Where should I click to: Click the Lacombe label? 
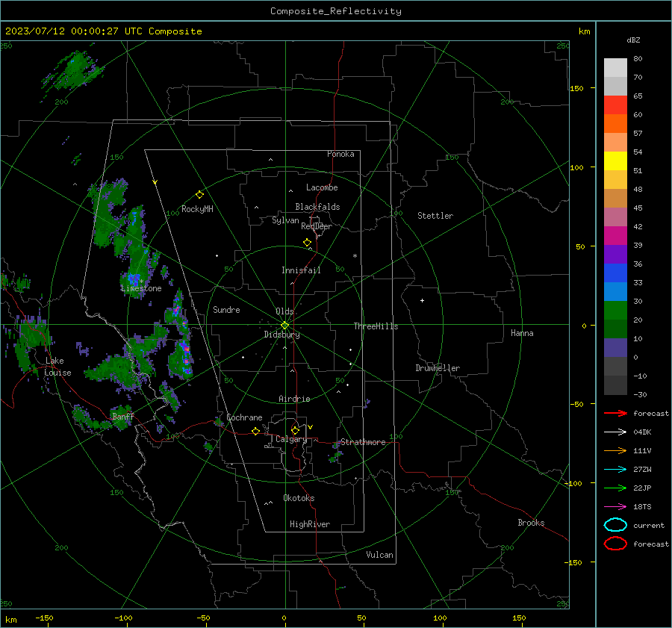pos(322,187)
